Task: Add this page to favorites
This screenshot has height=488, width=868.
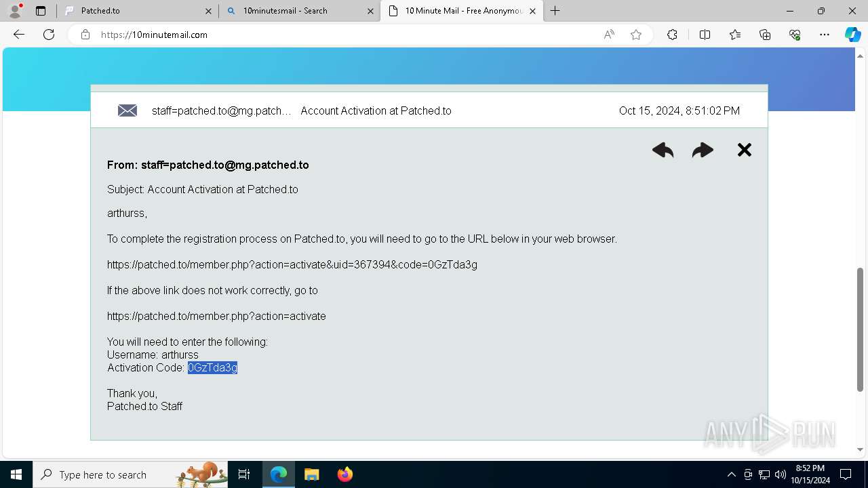Action: point(636,35)
